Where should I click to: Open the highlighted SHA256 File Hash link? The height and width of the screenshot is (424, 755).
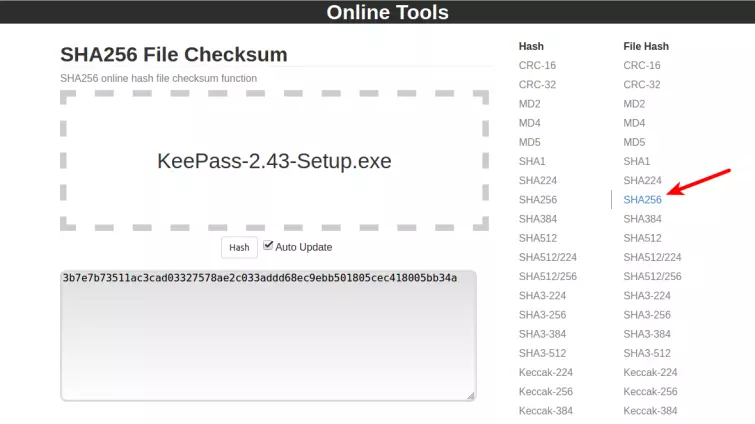pos(642,200)
